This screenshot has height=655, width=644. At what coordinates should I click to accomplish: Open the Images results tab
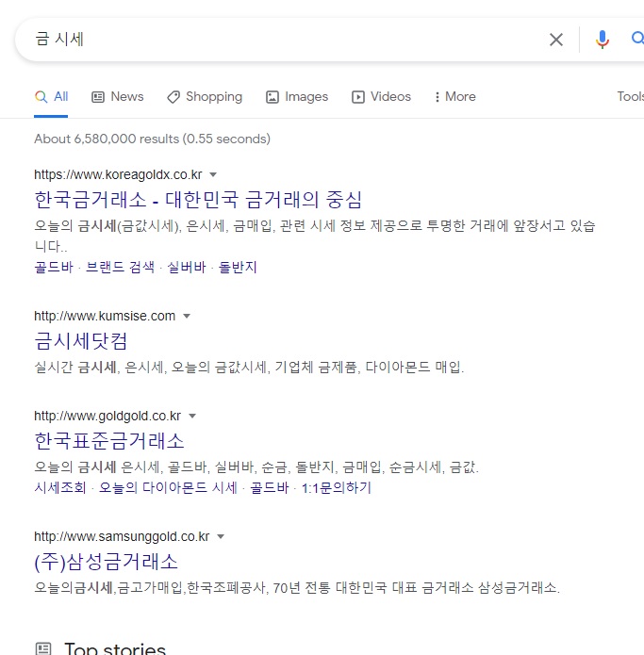[297, 96]
